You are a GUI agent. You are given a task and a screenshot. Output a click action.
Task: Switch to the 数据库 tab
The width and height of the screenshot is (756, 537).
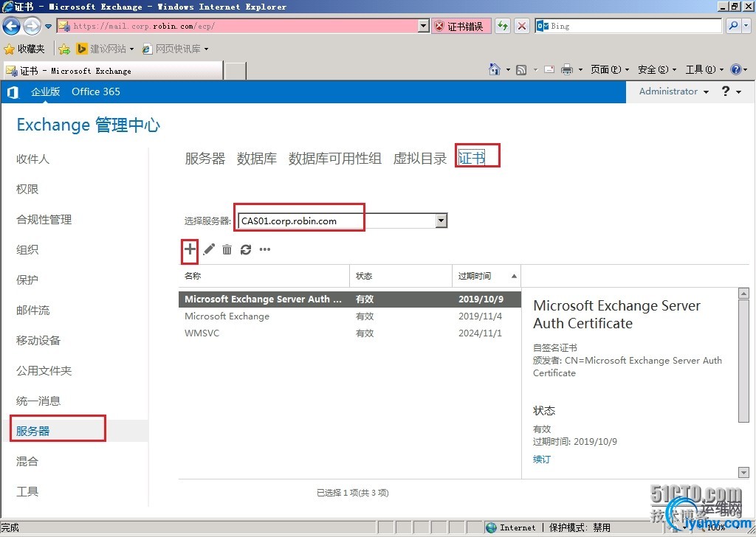(256, 158)
